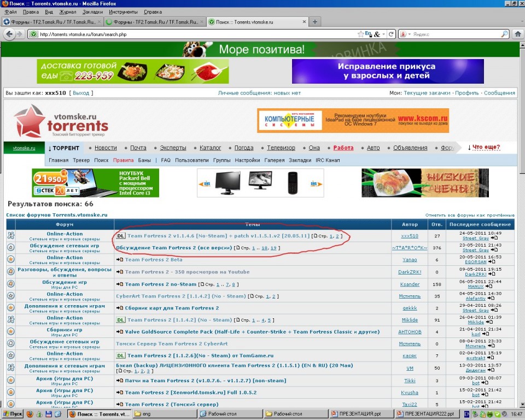The height and width of the screenshot is (420, 525).
Task: Click the DL icon for Team Fortress 2 v1.1.4.6
Action: 120,236
